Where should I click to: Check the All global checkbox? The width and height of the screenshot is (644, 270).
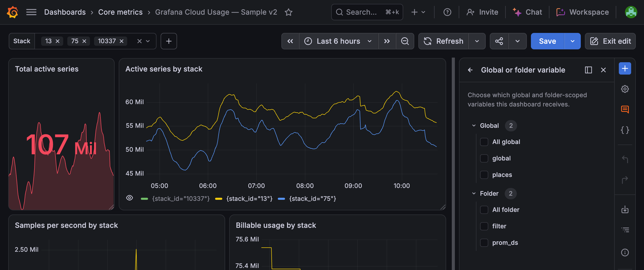click(x=484, y=142)
